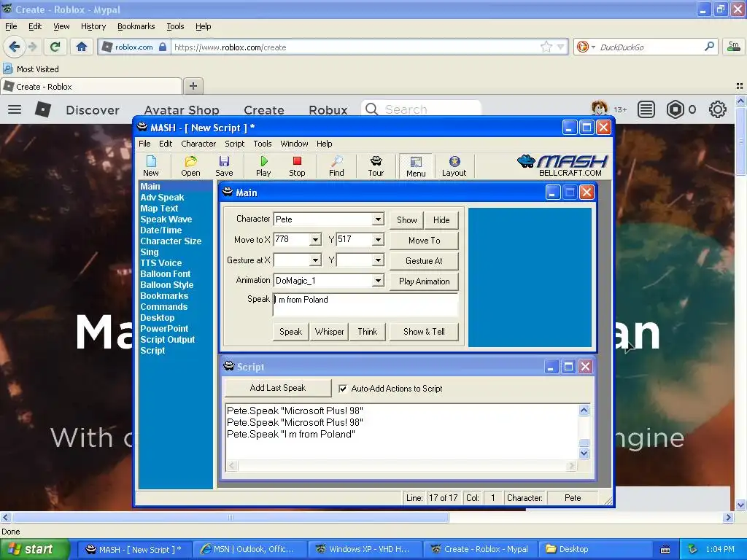Image resolution: width=747 pixels, height=560 pixels.
Task: Switch to Desktop folder taskbar item
Action: [x=595, y=550]
